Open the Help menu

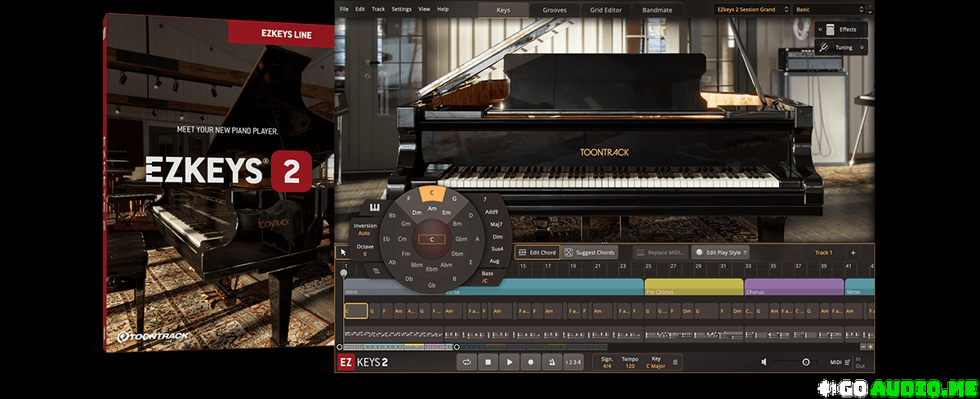pos(443,9)
